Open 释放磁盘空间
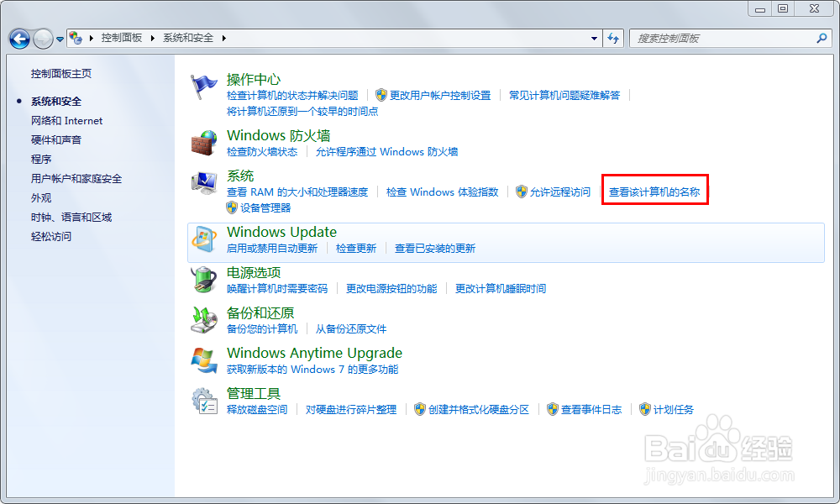 tap(257, 410)
